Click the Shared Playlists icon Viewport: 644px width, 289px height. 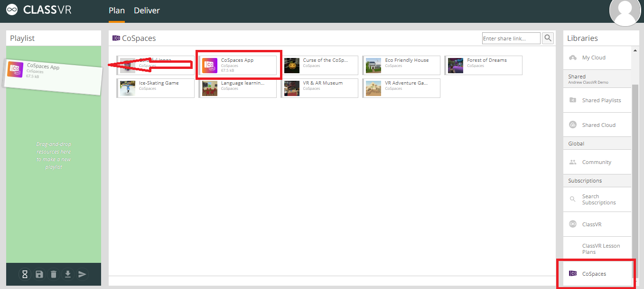tap(573, 100)
